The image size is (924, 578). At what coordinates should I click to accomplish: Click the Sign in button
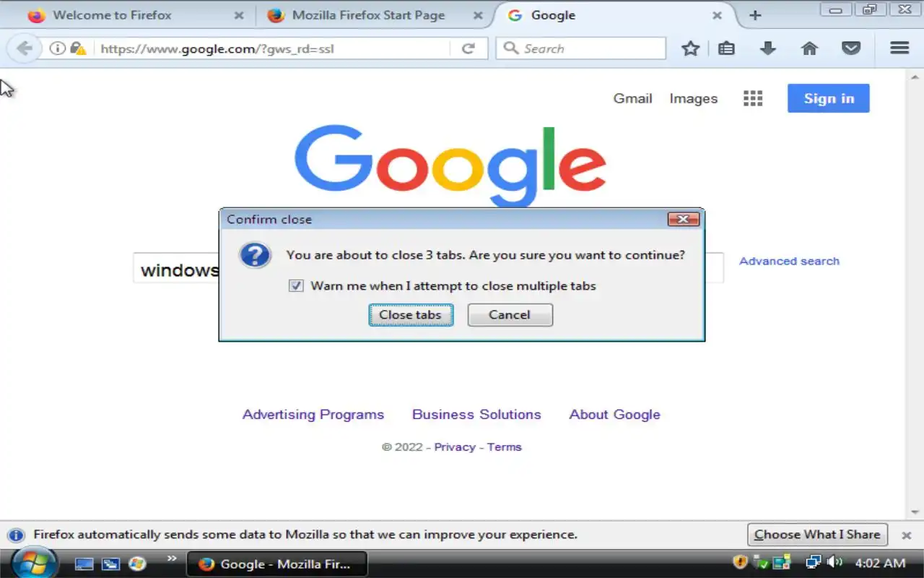click(829, 99)
